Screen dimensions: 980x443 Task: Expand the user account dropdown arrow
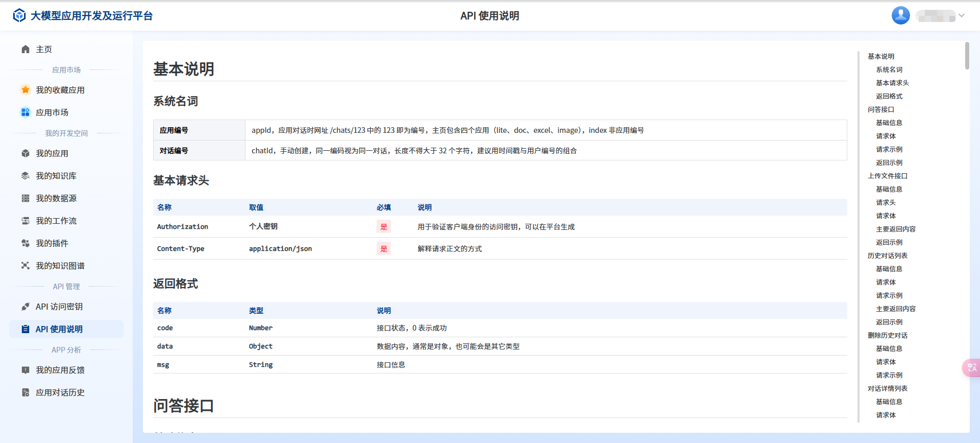[962, 15]
